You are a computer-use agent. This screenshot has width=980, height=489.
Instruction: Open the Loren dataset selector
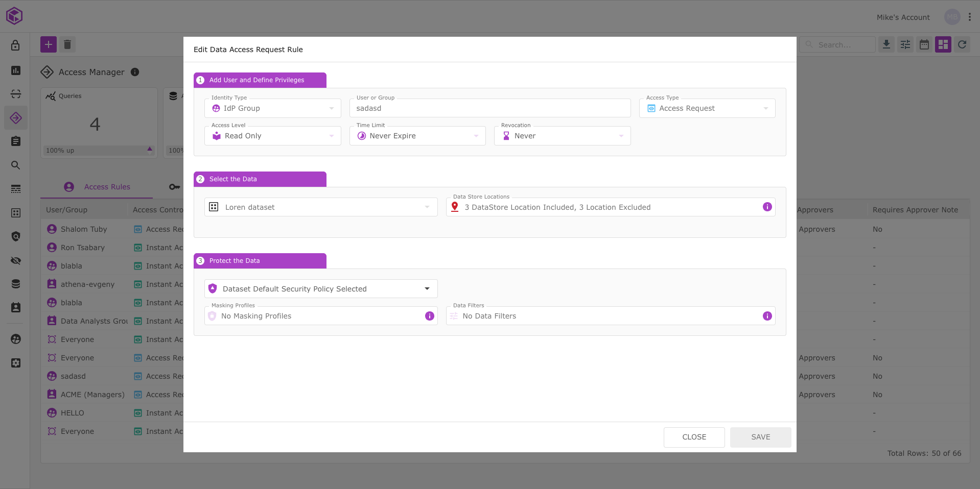click(x=321, y=207)
